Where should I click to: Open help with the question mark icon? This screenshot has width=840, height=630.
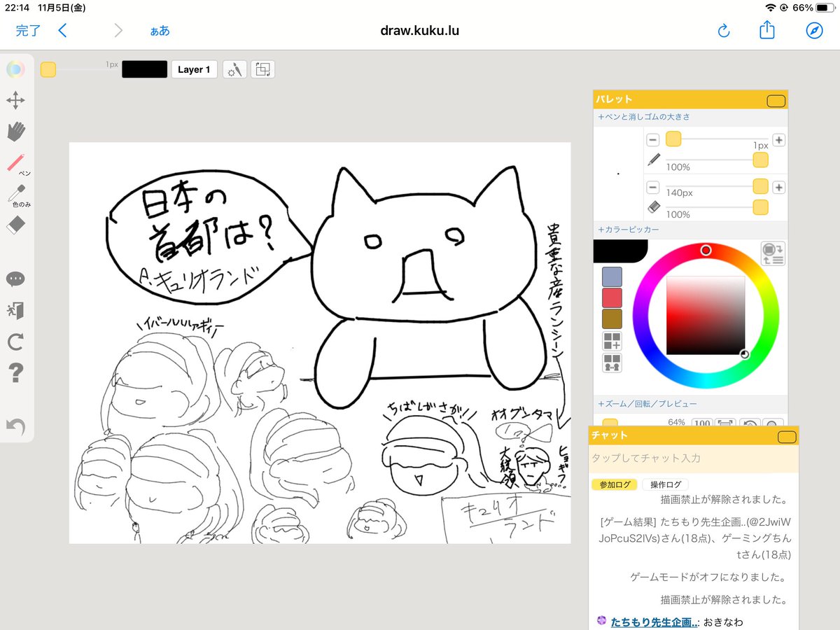click(x=16, y=373)
